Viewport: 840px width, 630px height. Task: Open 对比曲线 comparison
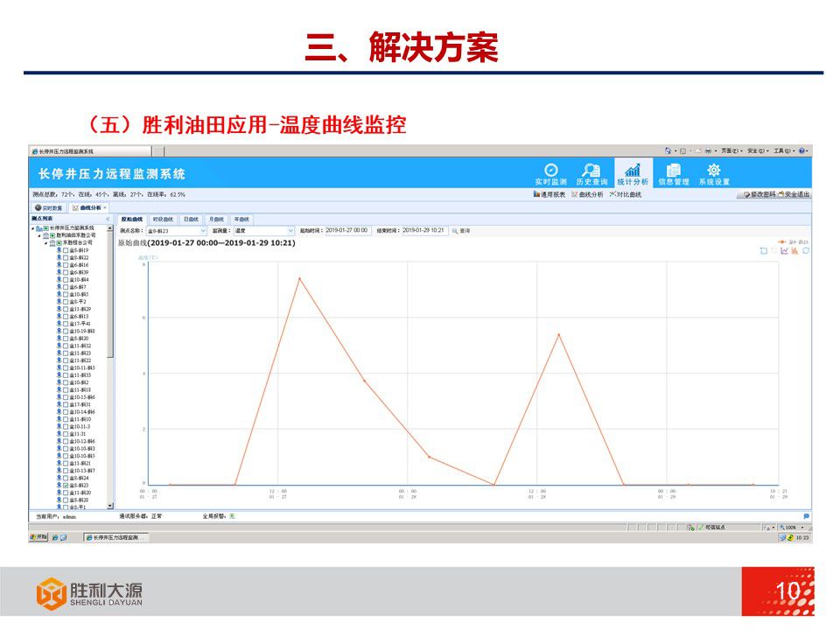(626, 194)
